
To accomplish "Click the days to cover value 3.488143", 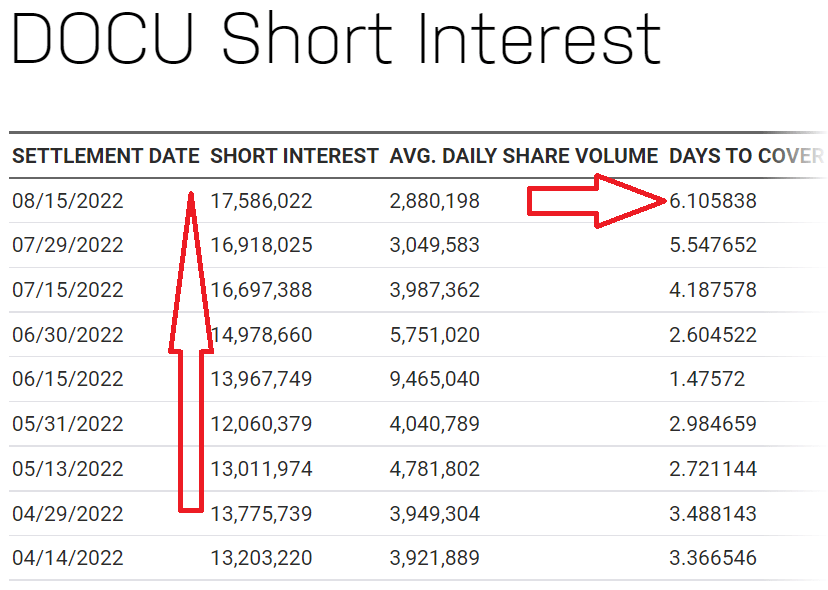I will [713, 514].
